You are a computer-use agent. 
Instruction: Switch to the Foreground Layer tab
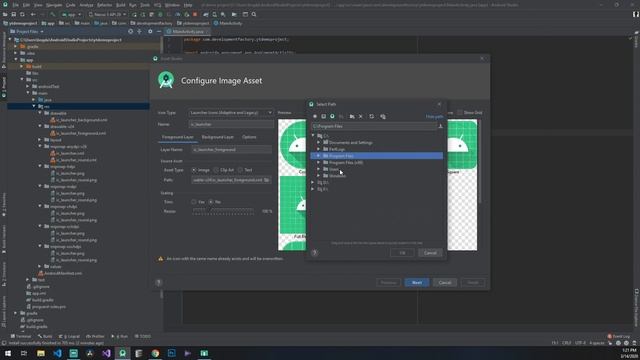pos(178,137)
